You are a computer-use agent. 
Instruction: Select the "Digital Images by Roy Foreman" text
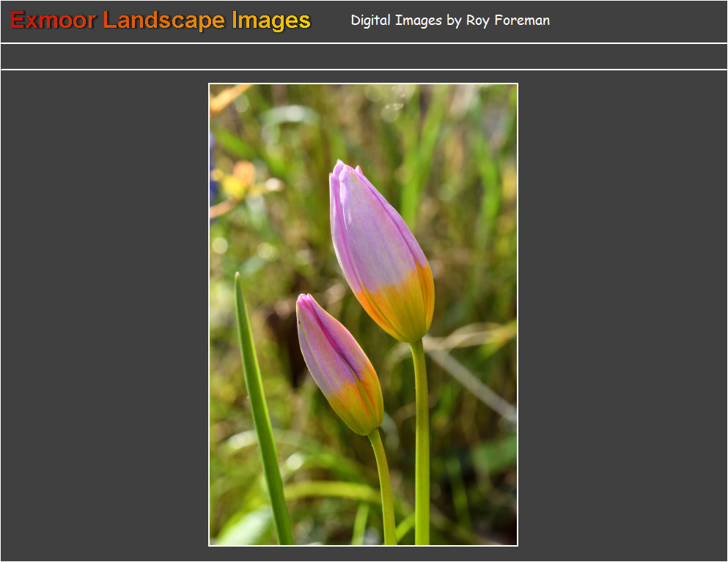(x=449, y=21)
